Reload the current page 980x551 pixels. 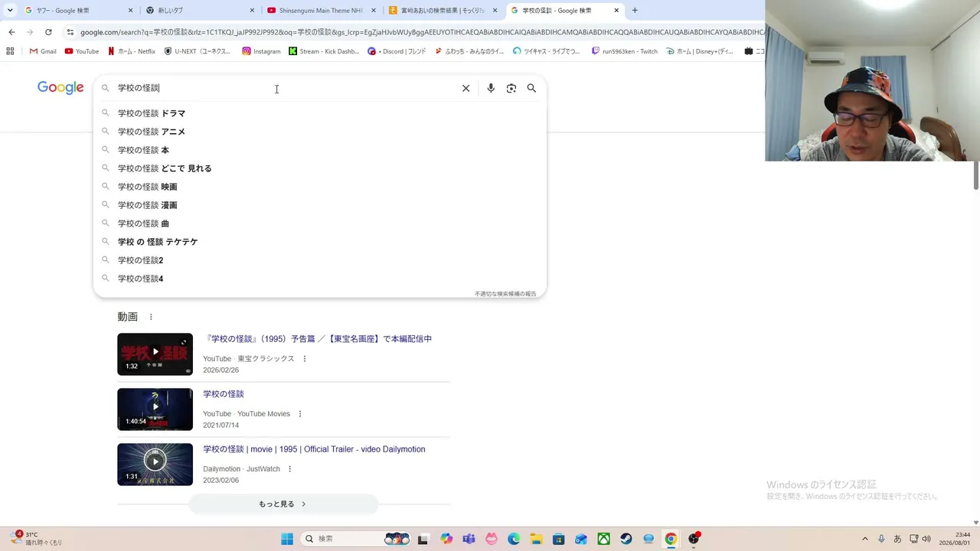(x=48, y=32)
